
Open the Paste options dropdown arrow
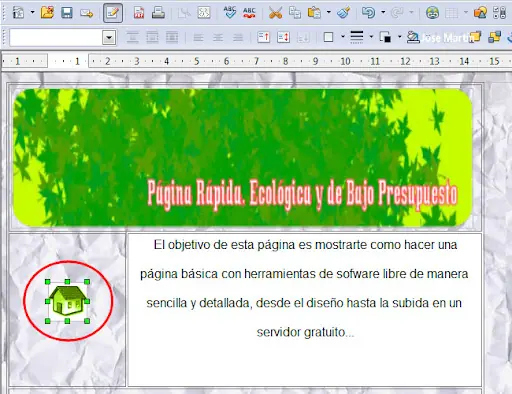(329, 13)
